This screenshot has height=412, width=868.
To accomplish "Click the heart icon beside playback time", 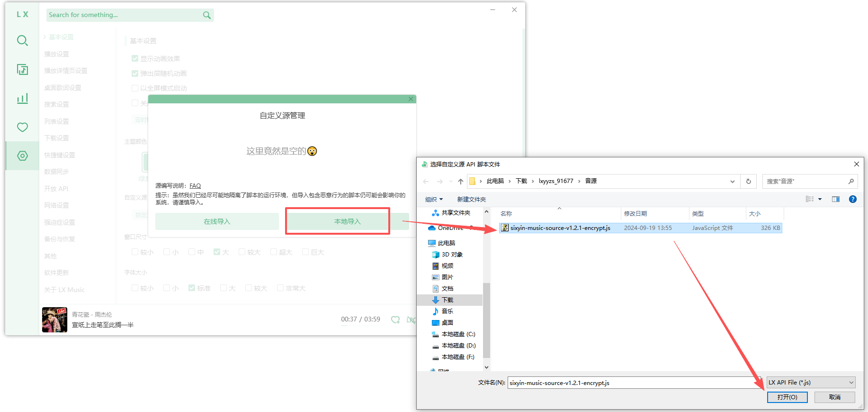I will pyautogui.click(x=395, y=320).
